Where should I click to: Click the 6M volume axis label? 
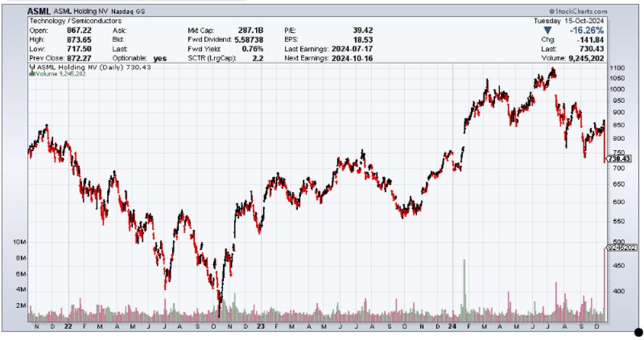[21, 274]
